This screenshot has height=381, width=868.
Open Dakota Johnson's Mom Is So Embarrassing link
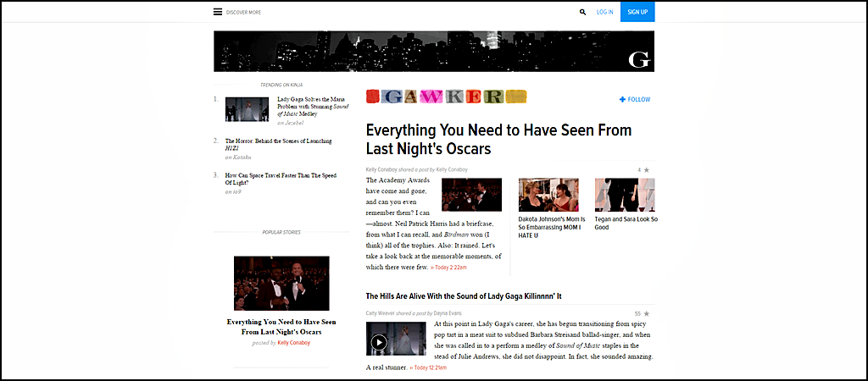pyautogui.click(x=552, y=227)
